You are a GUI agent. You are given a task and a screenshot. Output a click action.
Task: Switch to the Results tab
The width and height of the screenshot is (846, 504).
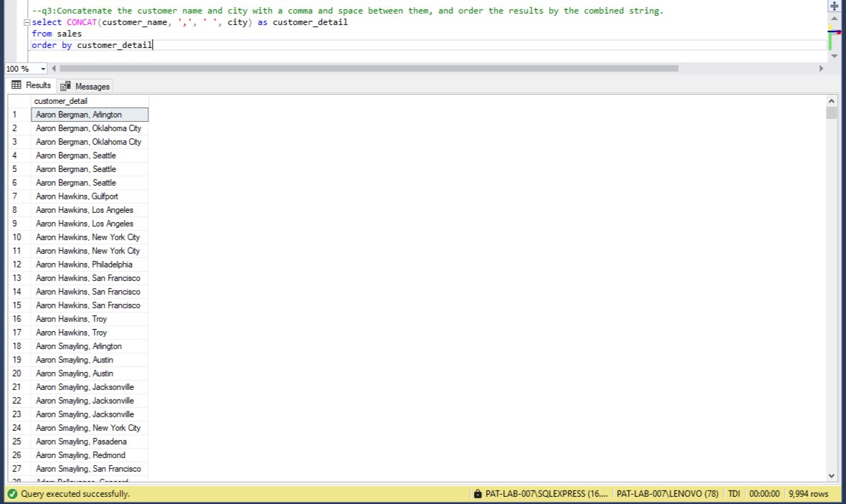32,85
